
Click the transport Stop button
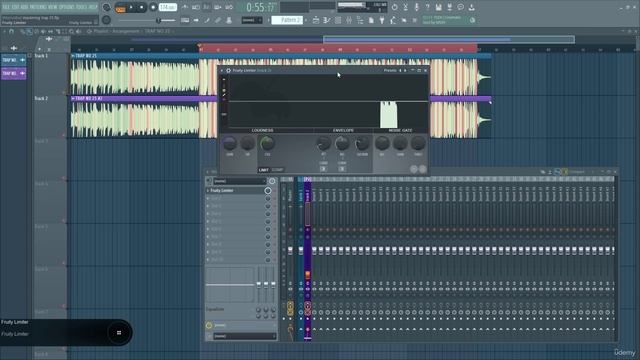(x=141, y=7)
